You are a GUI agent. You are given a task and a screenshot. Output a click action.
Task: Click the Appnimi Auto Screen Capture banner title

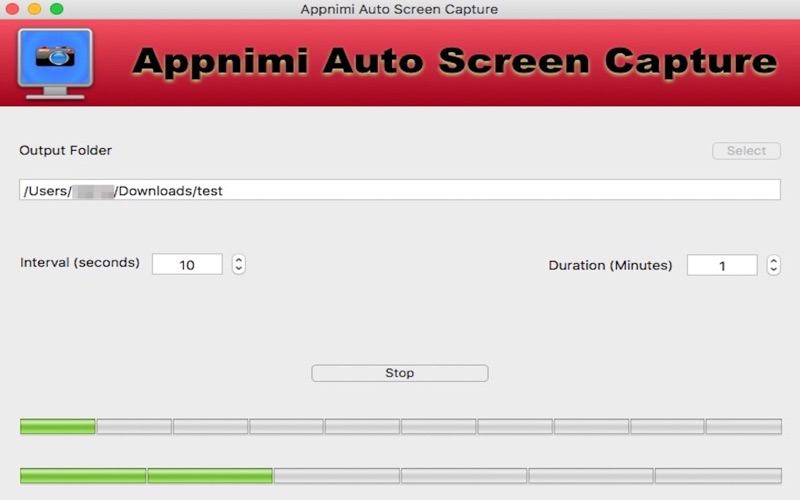454,62
